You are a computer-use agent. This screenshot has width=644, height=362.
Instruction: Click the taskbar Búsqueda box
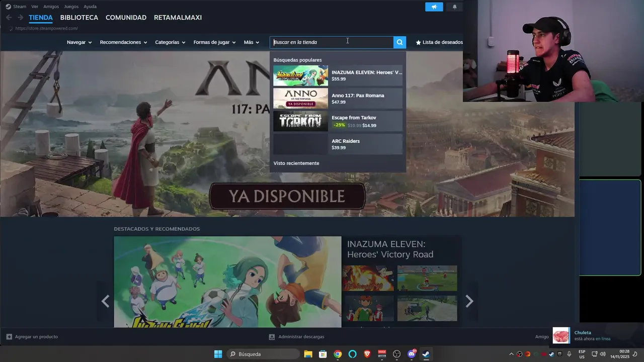(x=263, y=354)
